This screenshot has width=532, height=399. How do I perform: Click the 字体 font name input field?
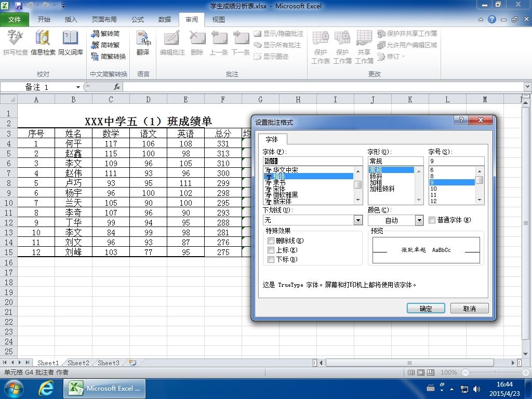coord(313,161)
